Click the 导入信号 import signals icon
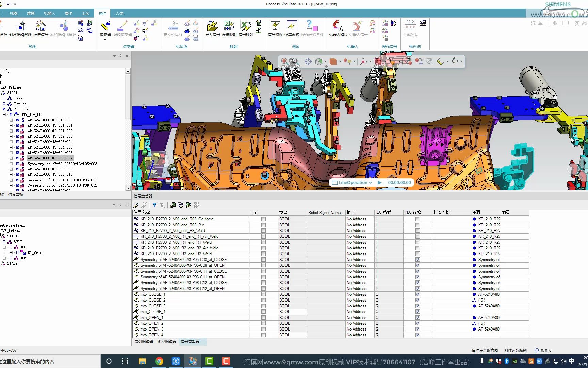Screen dimensions: 588x368 tap(212, 26)
